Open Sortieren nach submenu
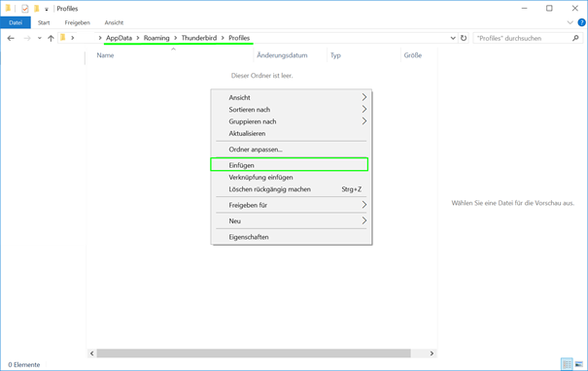 click(x=291, y=110)
